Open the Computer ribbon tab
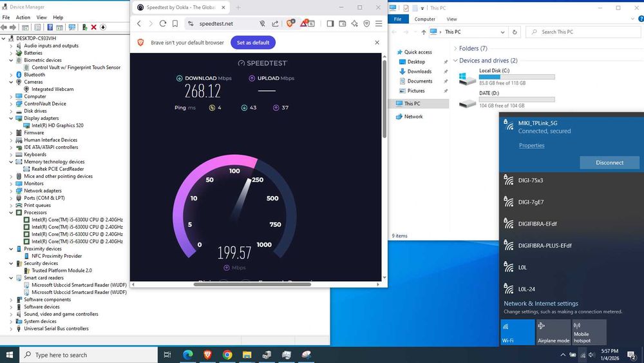Image resolution: width=644 pixels, height=363 pixels. tap(424, 19)
